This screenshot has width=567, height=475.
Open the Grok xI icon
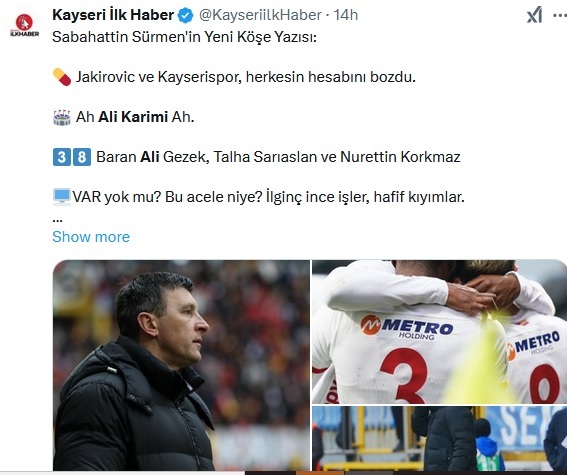[534, 15]
